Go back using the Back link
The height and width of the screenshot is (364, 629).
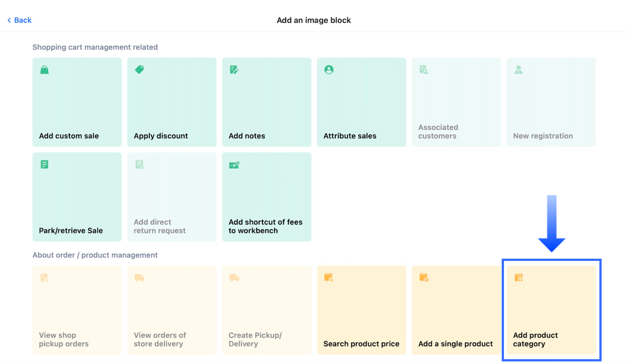click(x=23, y=20)
